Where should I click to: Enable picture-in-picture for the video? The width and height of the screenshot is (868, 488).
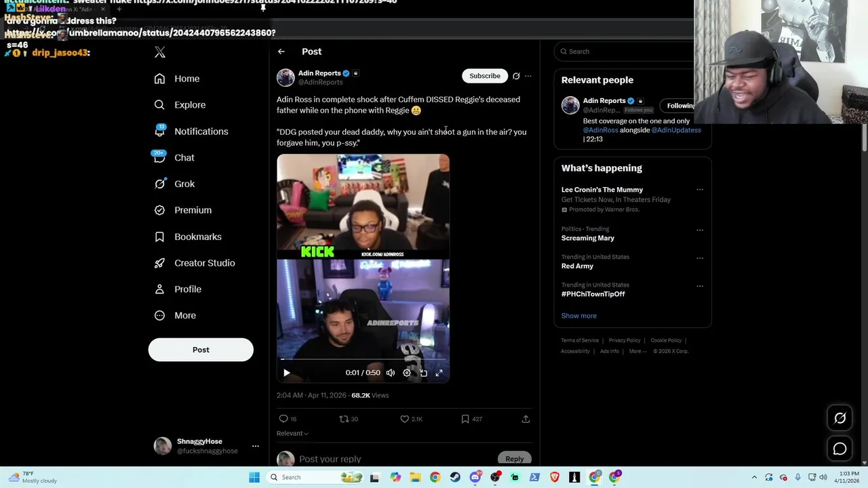tap(423, 373)
